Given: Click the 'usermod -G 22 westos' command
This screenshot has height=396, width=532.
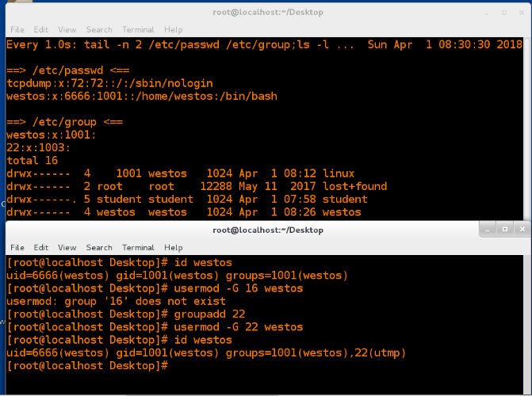Looking at the screenshot, I should (239, 327).
